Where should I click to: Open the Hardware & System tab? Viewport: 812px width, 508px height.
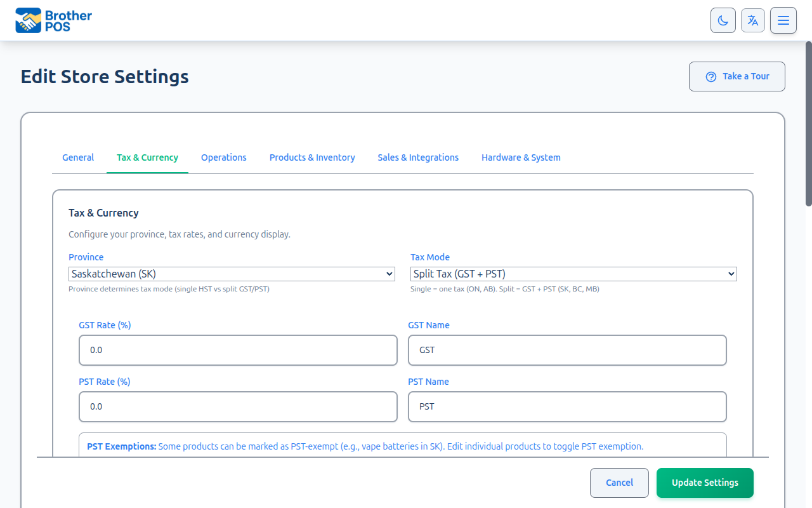click(x=521, y=157)
